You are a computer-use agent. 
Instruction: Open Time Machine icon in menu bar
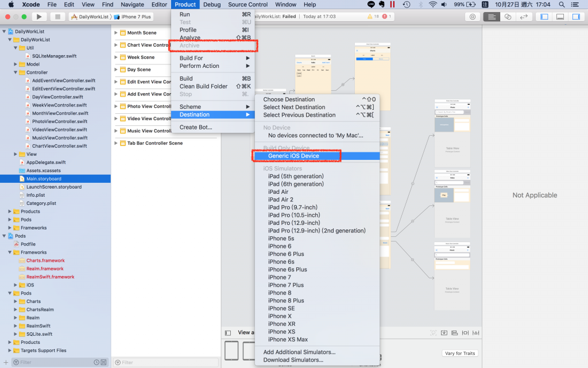pyautogui.click(x=407, y=5)
